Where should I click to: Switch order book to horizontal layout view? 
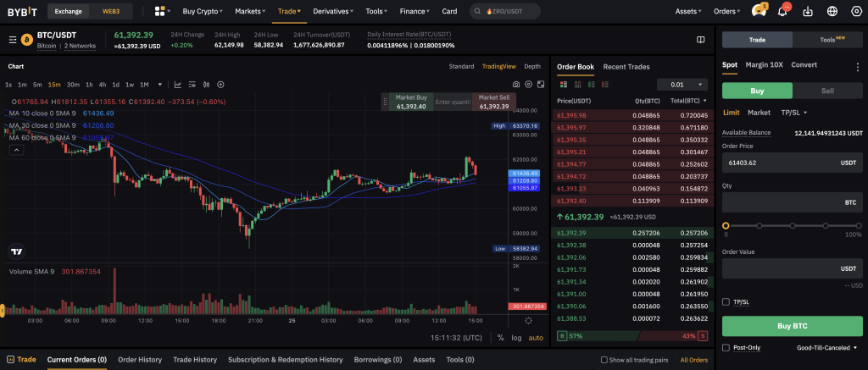pos(577,85)
